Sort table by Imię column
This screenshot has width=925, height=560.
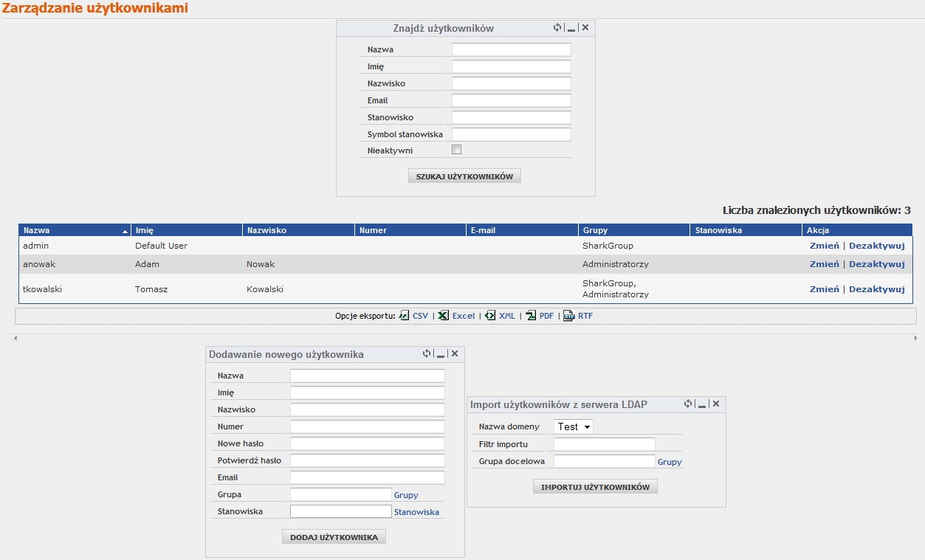tap(187, 230)
